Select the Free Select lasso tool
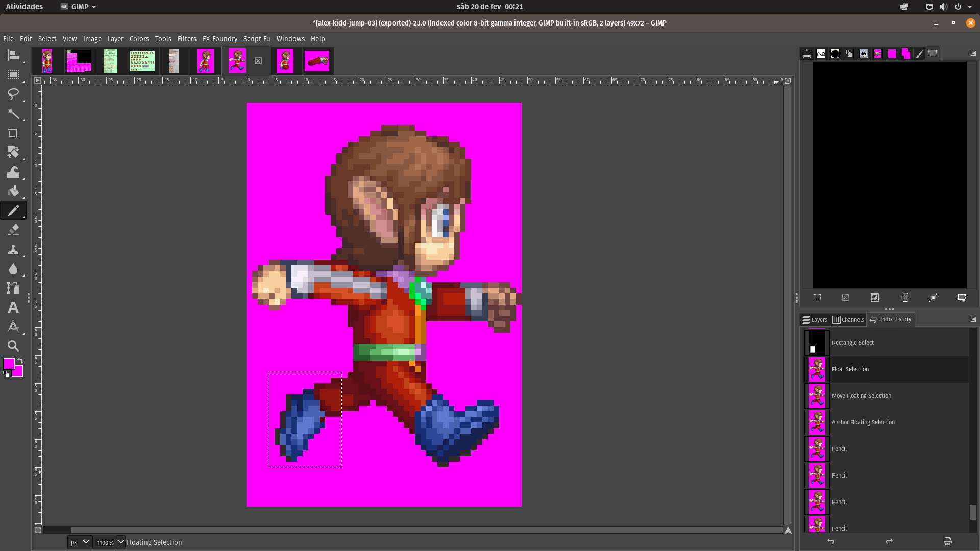 13,94
